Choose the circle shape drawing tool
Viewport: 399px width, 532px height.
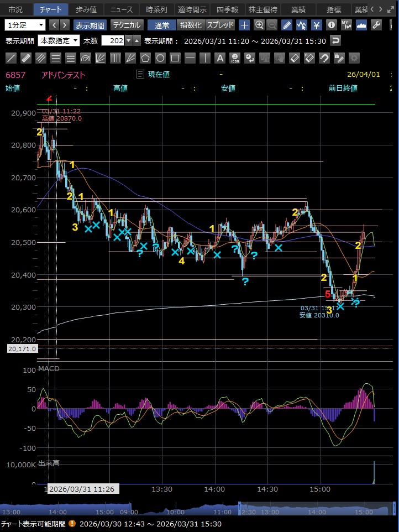(160, 58)
